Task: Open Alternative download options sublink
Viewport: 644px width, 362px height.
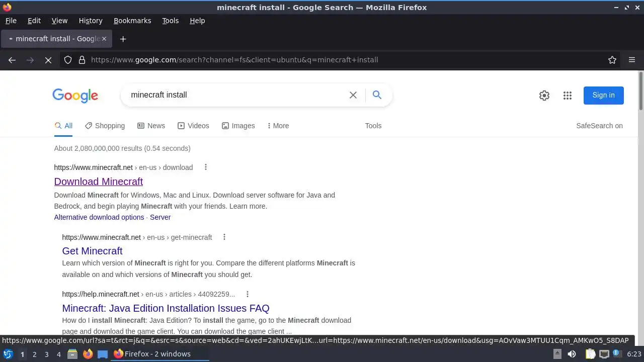Action: [x=99, y=217]
